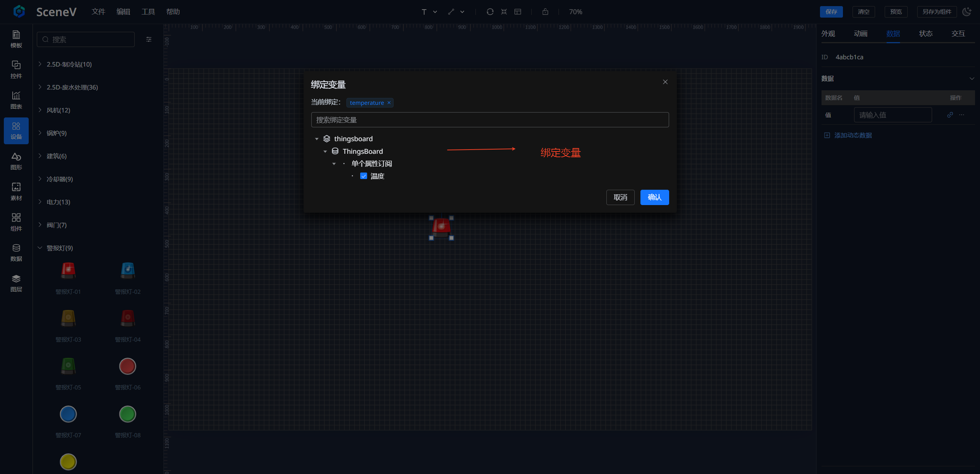Viewport: 980px width, 474px height.
Task: Click the filter icon next to search
Action: [149, 39]
